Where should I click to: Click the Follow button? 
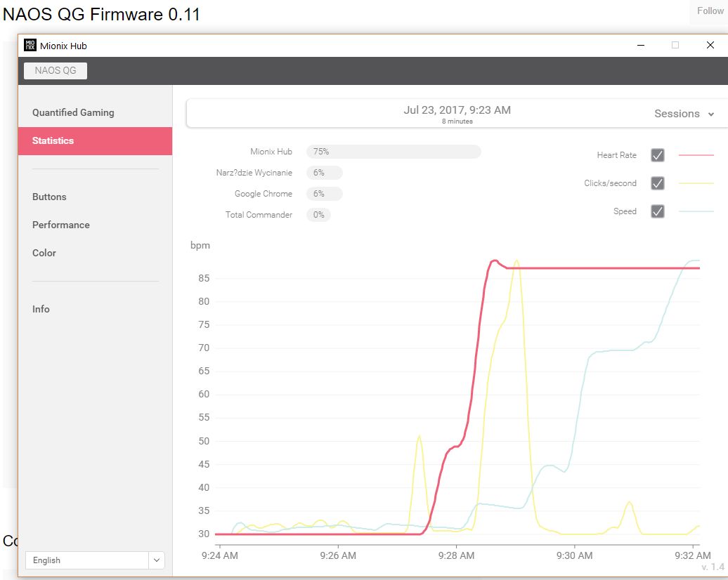point(710,11)
